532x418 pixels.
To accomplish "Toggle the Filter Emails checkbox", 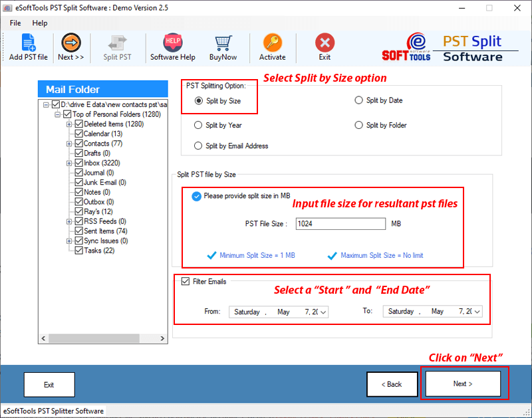I will pos(186,282).
